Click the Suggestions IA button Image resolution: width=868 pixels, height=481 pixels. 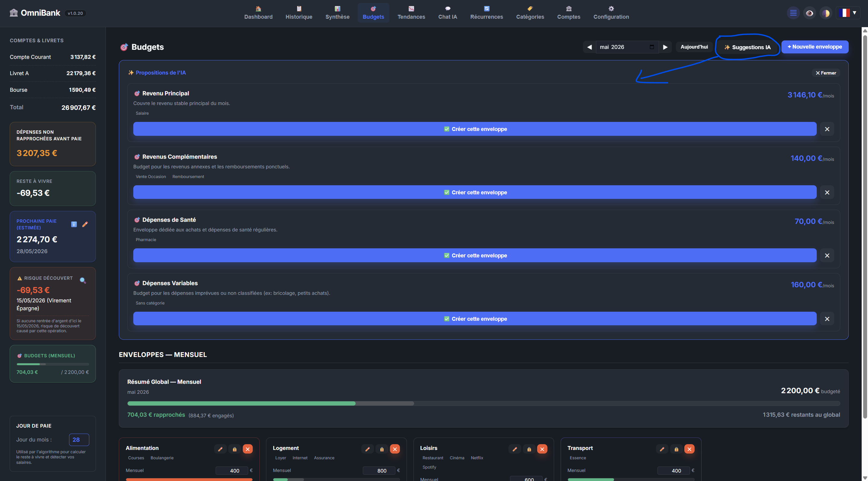coord(747,47)
